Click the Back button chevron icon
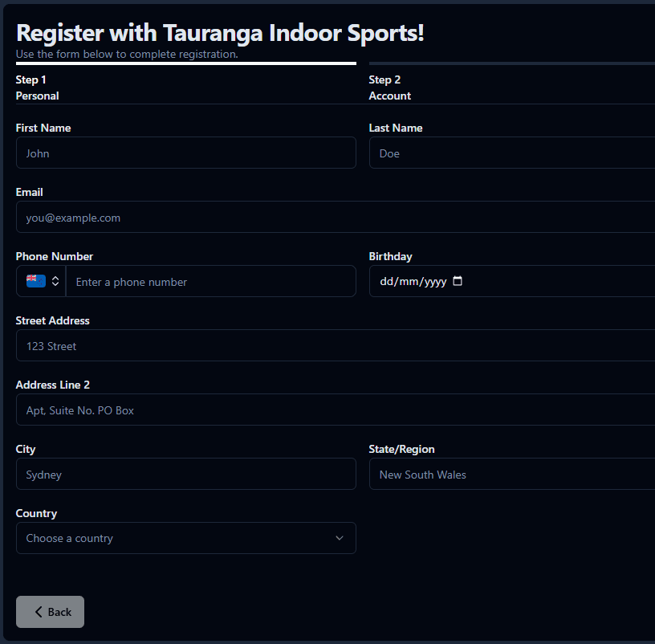655x644 pixels. [39, 612]
